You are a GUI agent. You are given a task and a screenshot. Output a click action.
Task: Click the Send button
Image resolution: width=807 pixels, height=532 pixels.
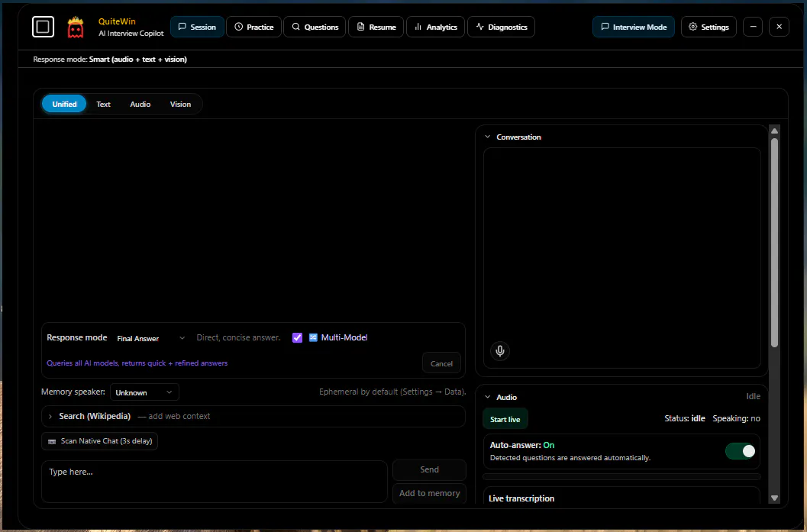429,469
